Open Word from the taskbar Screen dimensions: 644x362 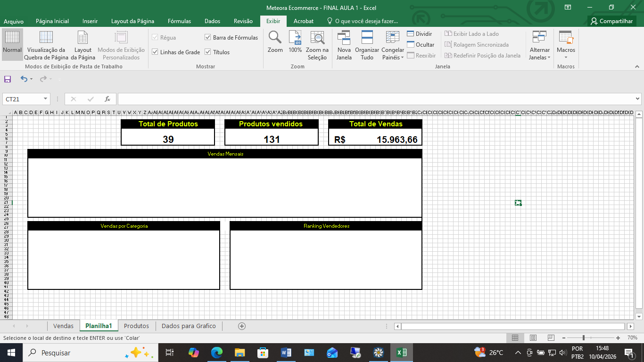(286, 353)
